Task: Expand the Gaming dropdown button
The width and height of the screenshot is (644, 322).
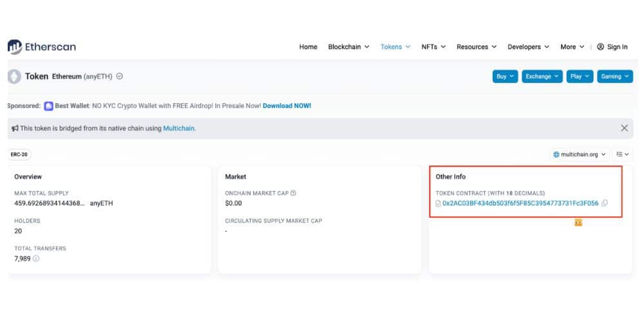Action: pyautogui.click(x=614, y=77)
